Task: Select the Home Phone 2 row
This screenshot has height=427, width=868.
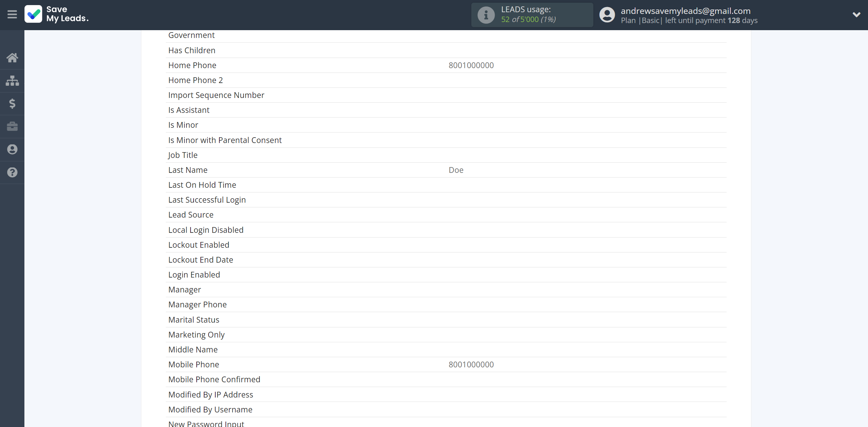Action: tap(446, 80)
